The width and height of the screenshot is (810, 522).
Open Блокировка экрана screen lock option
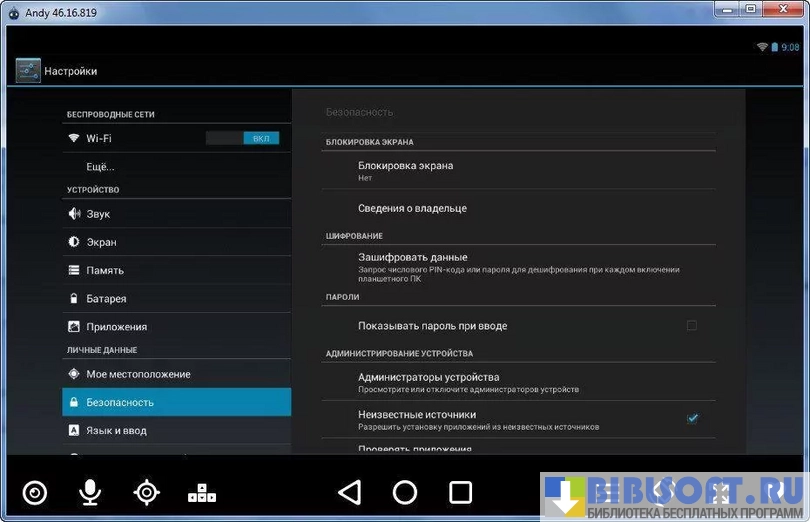pyautogui.click(x=405, y=170)
